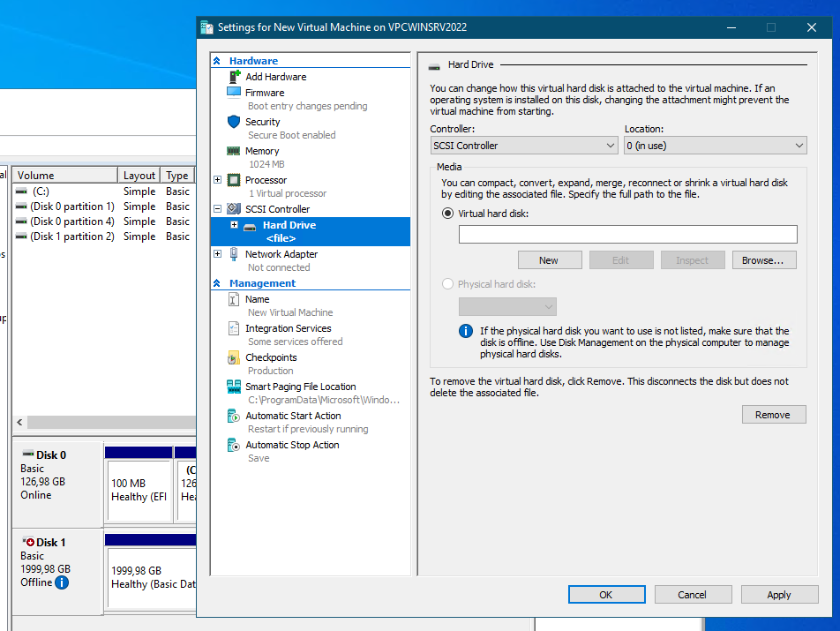Select the Virtual hard disk radio button
Image resolution: width=840 pixels, height=631 pixels.
pyautogui.click(x=448, y=214)
